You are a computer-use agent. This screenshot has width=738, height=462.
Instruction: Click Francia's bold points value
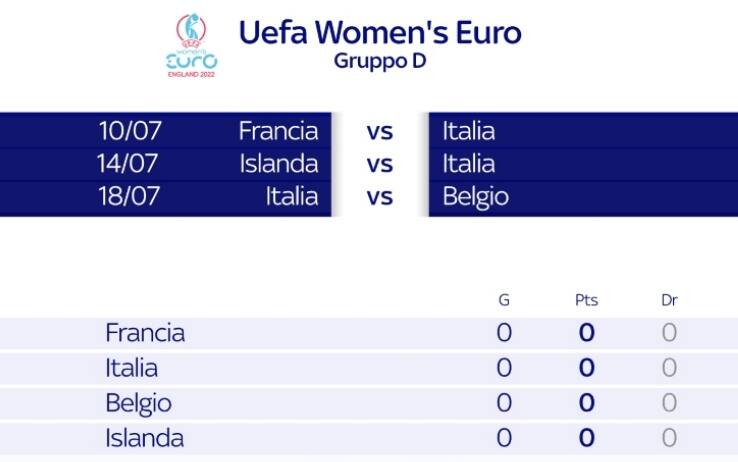pos(587,333)
